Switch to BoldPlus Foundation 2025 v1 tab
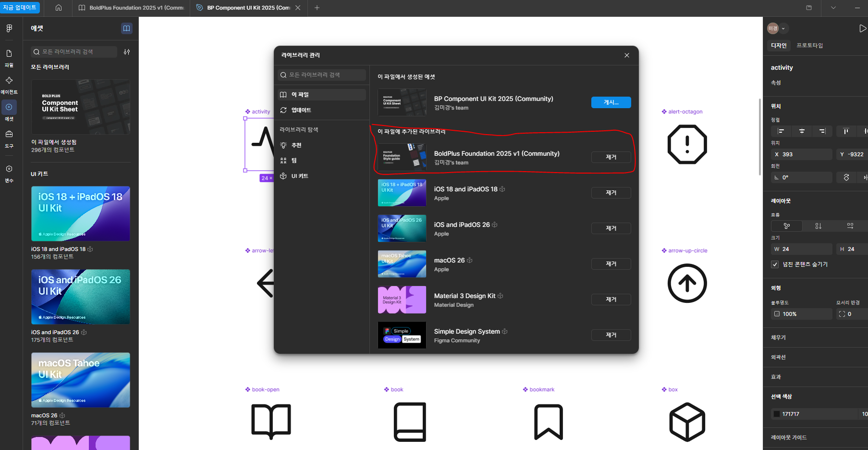Viewport: 868px width, 450px height. [131, 8]
